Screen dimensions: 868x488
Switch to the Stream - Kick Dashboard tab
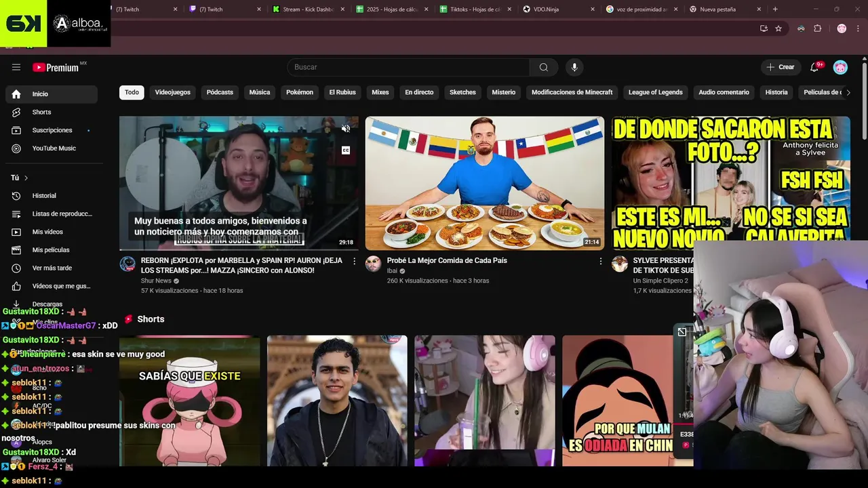coord(308,9)
